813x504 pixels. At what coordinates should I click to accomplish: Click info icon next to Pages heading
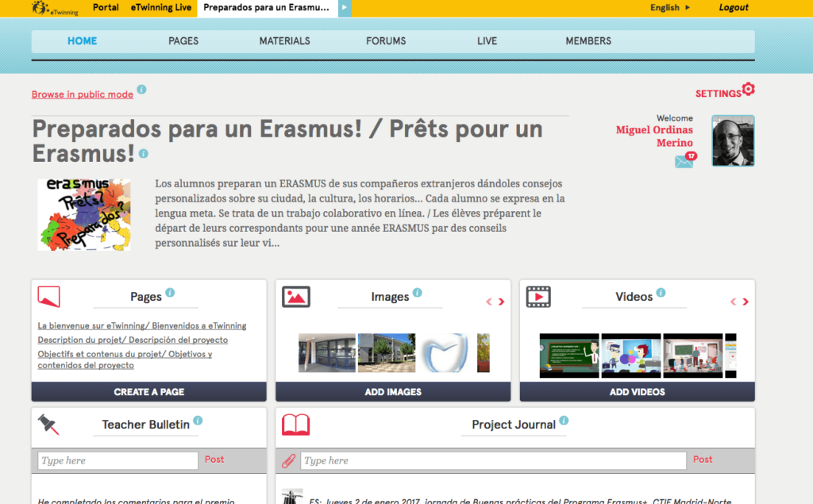(x=170, y=292)
